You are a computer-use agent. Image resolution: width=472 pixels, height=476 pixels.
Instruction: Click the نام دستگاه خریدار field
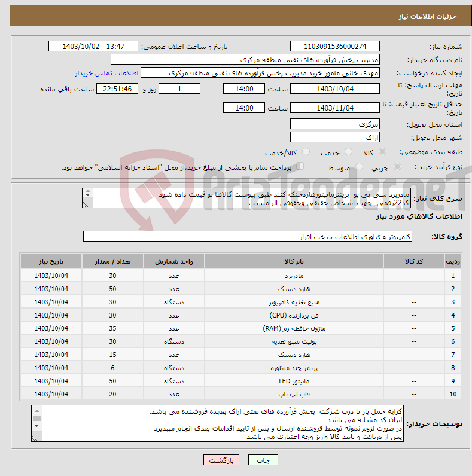[x=245, y=60]
